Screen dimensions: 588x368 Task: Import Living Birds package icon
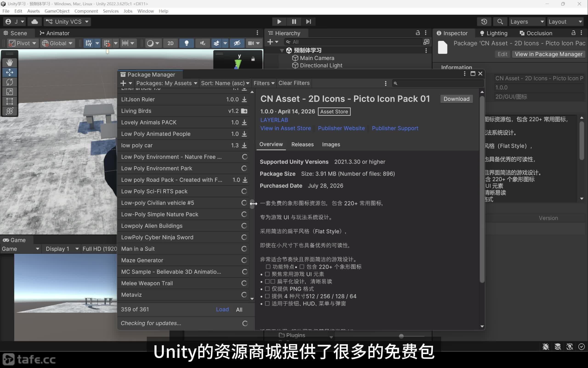click(x=244, y=111)
